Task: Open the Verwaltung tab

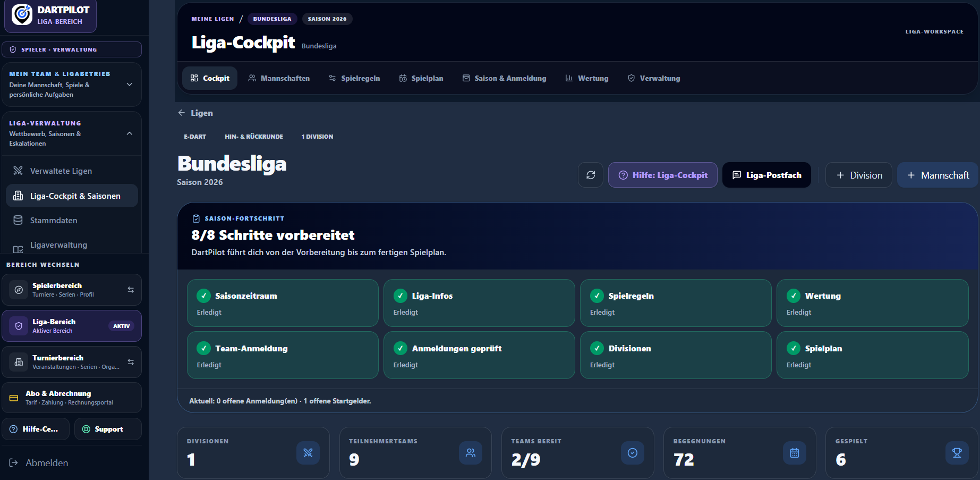Action: (654, 78)
